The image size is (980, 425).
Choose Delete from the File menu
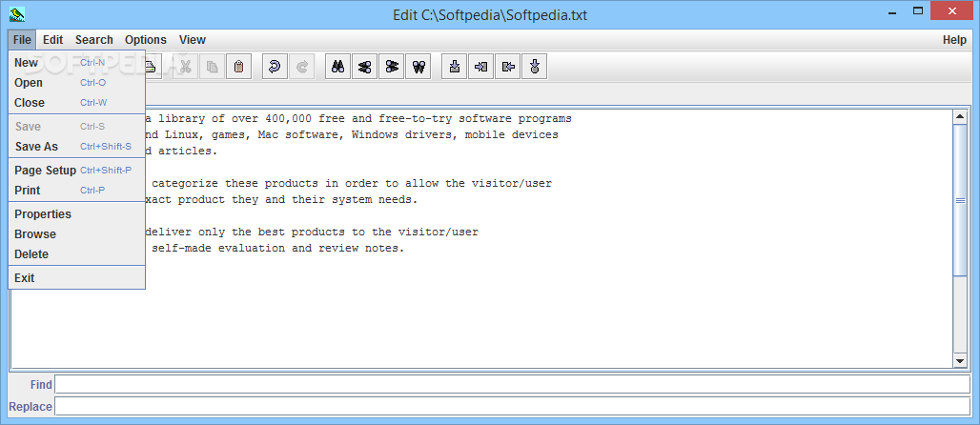point(77,253)
